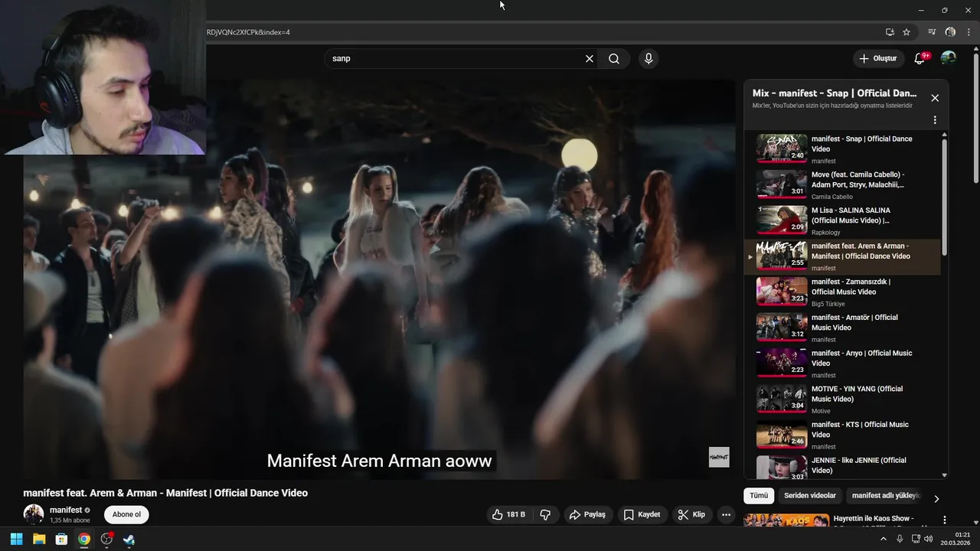
Task: Click the video player area
Action: (x=380, y=279)
